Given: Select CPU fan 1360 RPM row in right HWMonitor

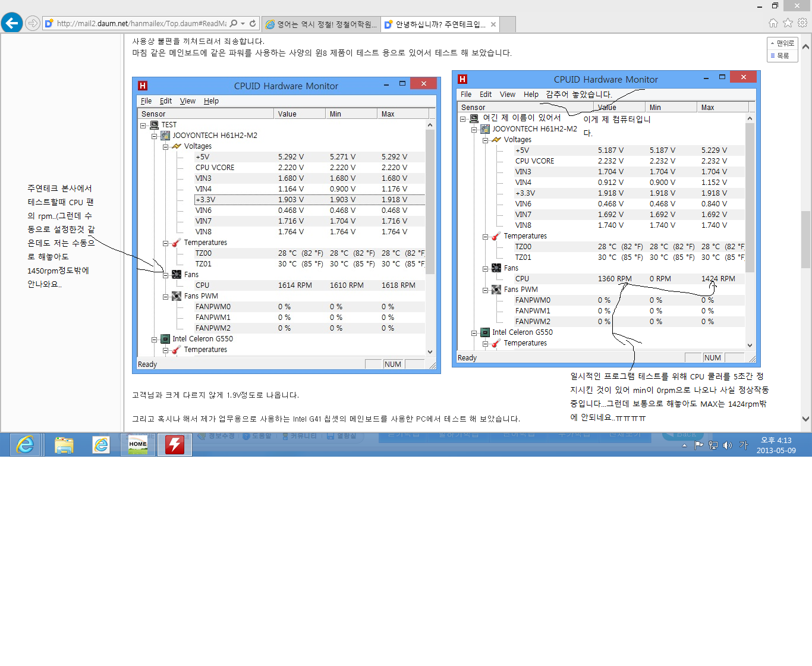Looking at the screenshot, I should (x=629, y=279).
